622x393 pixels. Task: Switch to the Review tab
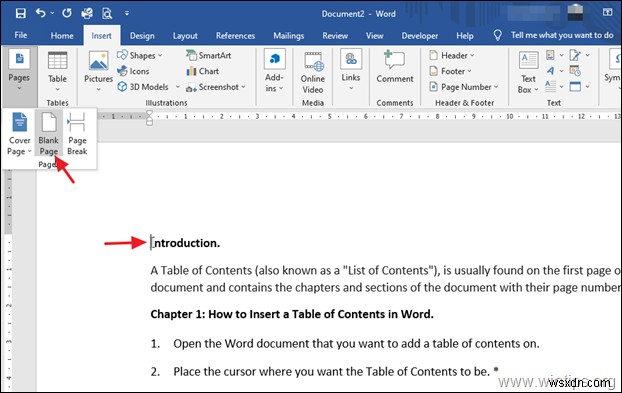[335, 36]
